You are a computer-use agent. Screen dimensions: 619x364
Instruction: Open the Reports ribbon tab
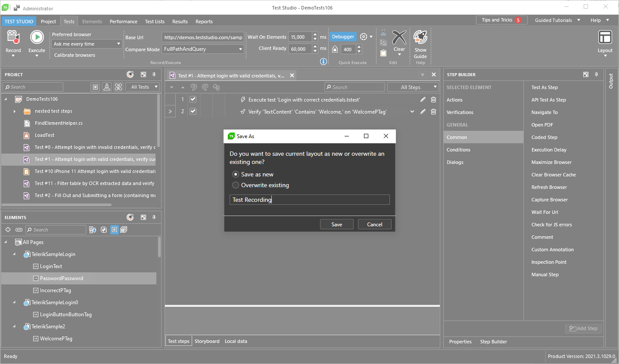coord(204,22)
